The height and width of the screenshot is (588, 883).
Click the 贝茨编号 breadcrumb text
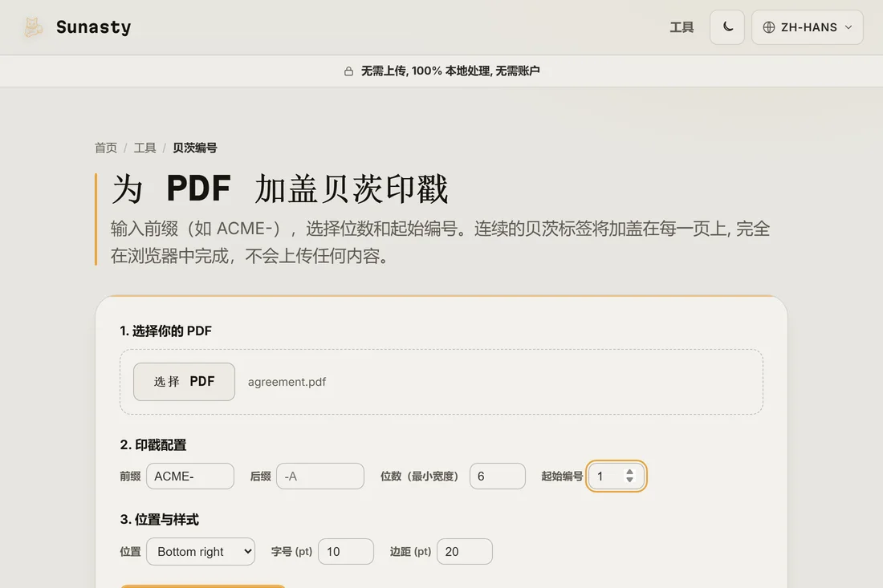(195, 148)
